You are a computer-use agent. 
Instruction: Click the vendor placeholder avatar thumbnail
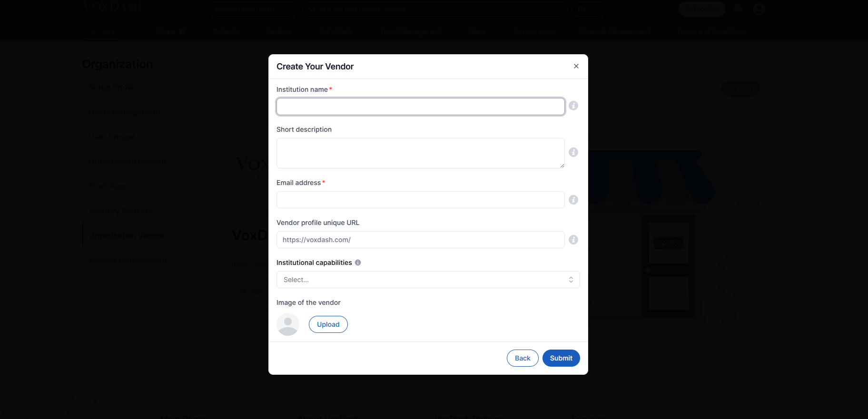(x=287, y=324)
